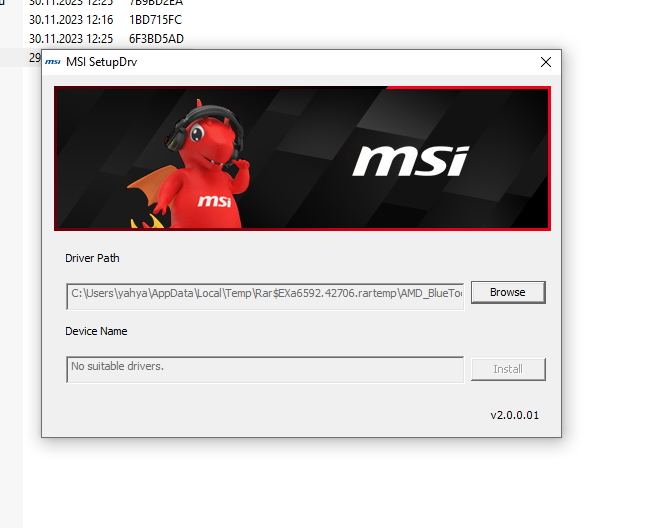Click the Browse button
Viewport: 655px width, 528px height.
(508, 292)
